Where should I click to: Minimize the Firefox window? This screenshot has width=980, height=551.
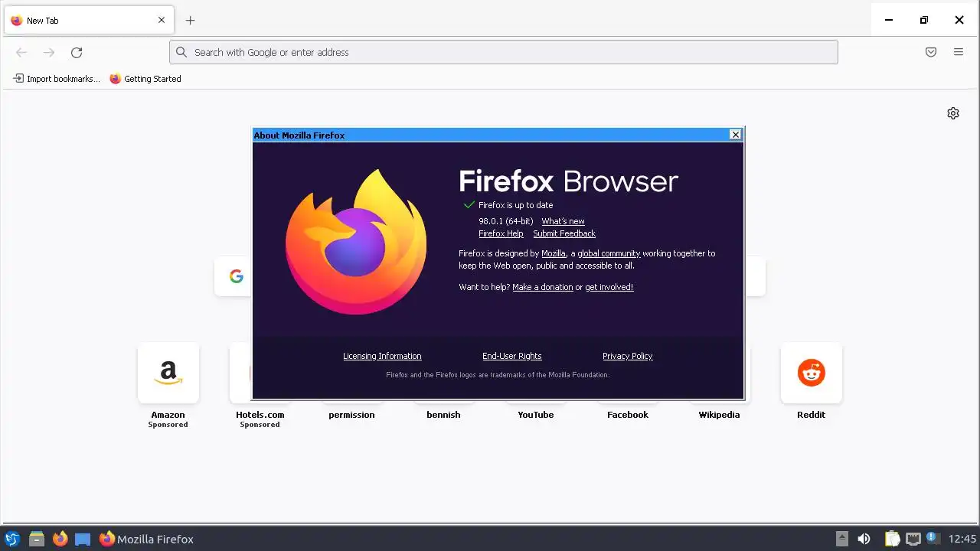889,20
